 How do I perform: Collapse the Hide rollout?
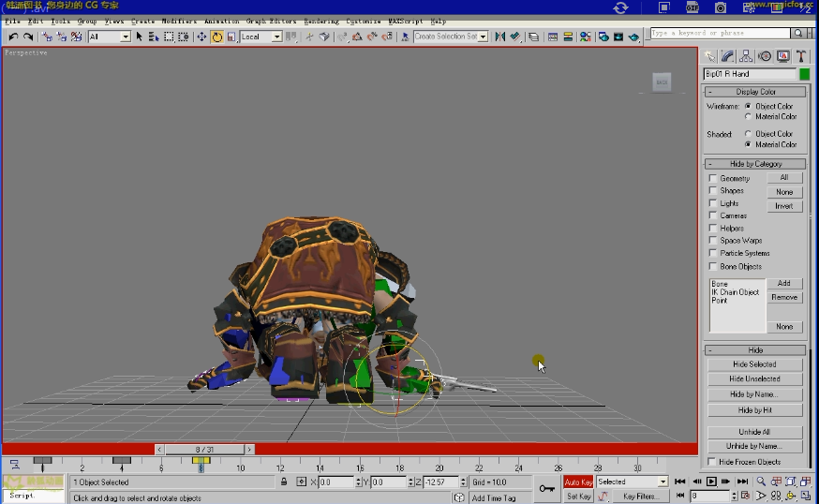pyautogui.click(x=755, y=350)
